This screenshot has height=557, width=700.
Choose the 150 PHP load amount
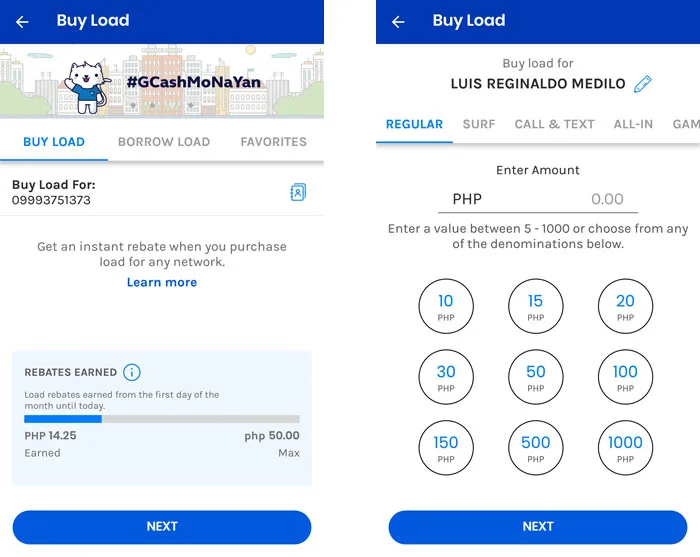click(x=446, y=447)
